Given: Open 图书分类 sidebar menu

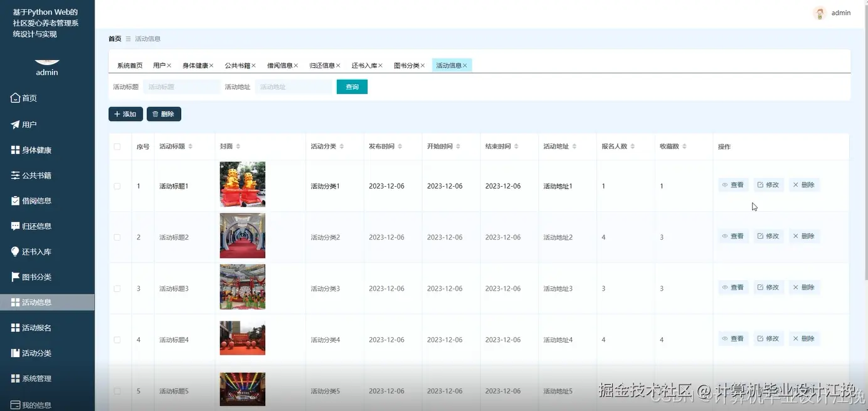Looking at the screenshot, I should (47, 277).
